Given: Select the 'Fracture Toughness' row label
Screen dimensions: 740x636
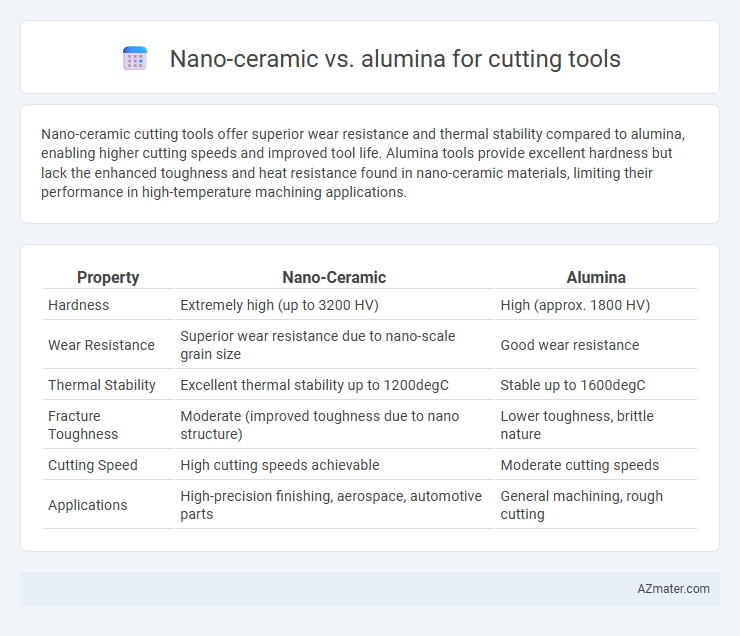Looking at the screenshot, I should coord(83,425).
